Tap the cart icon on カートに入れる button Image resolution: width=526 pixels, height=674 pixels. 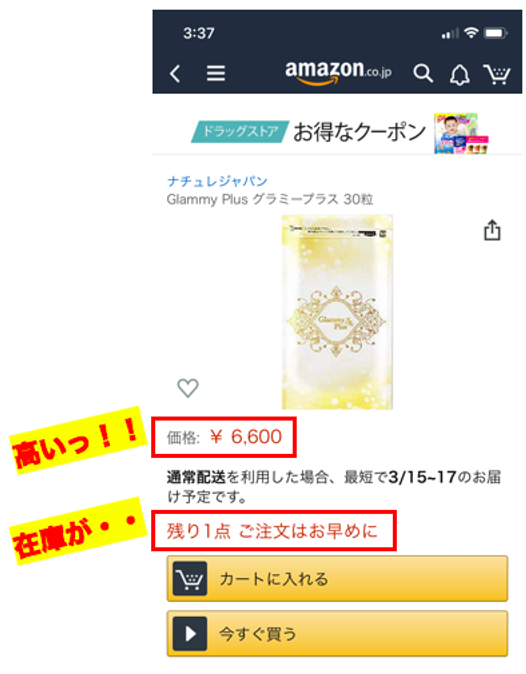click(x=190, y=579)
